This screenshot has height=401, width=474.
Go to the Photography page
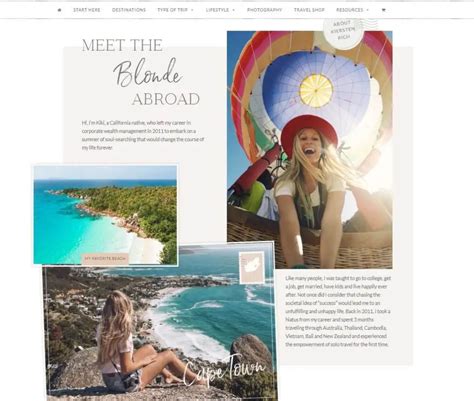pos(264,10)
